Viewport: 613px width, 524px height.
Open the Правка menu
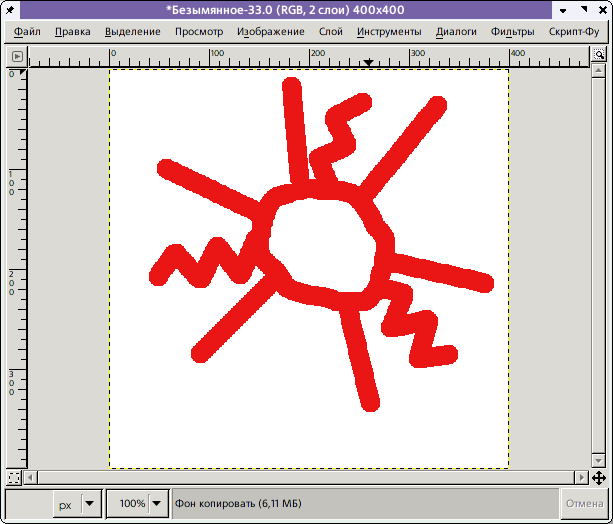72,31
